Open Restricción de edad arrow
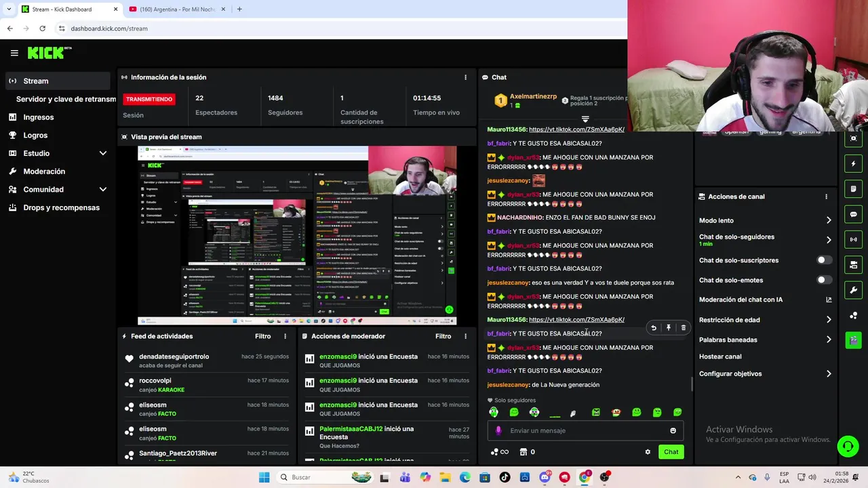868x488 pixels. (829, 320)
